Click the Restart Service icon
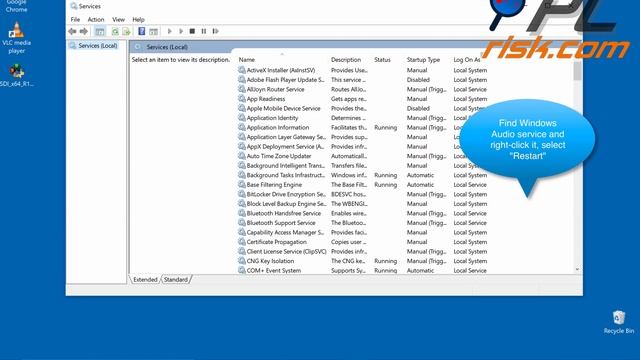Viewport: 640px width, 360px height. coord(216,31)
